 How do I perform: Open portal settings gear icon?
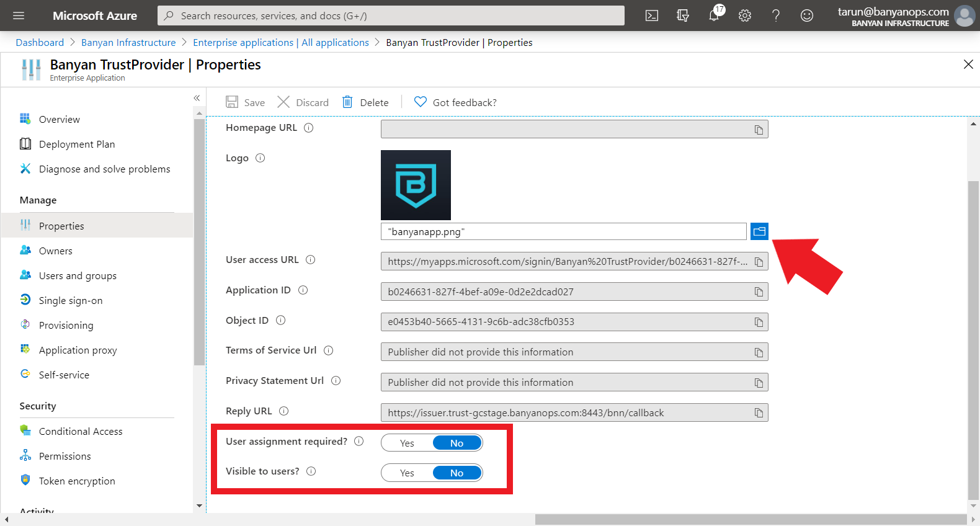pyautogui.click(x=745, y=16)
